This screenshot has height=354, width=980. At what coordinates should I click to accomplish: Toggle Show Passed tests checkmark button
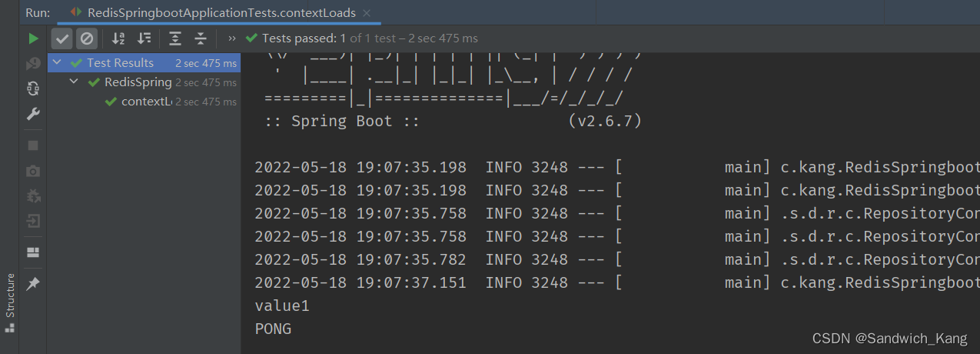click(62, 38)
